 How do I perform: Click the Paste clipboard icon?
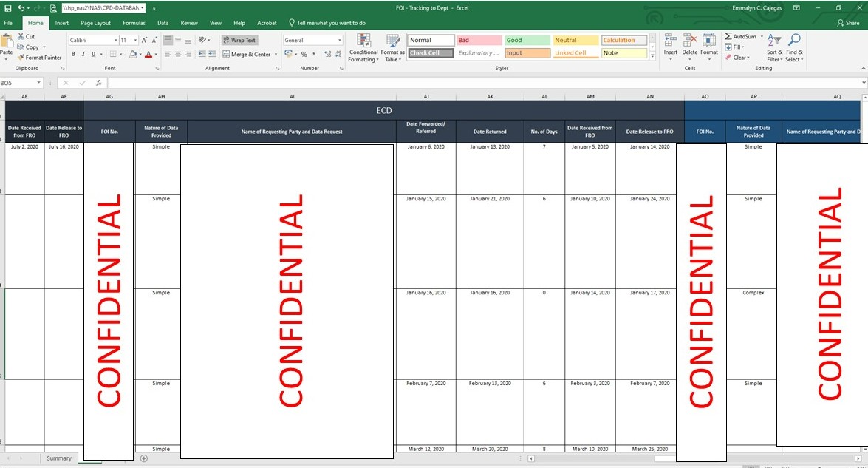tap(7, 41)
